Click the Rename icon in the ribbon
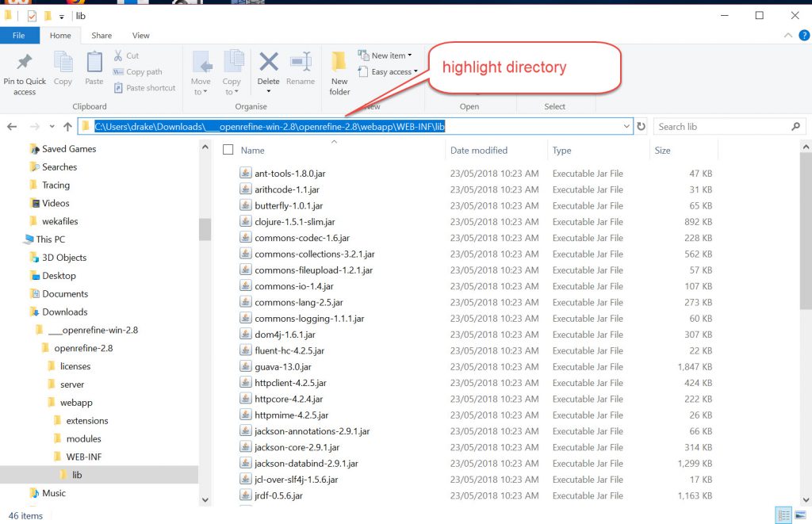Screen dimensions: 812x524 tap(301, 65)
